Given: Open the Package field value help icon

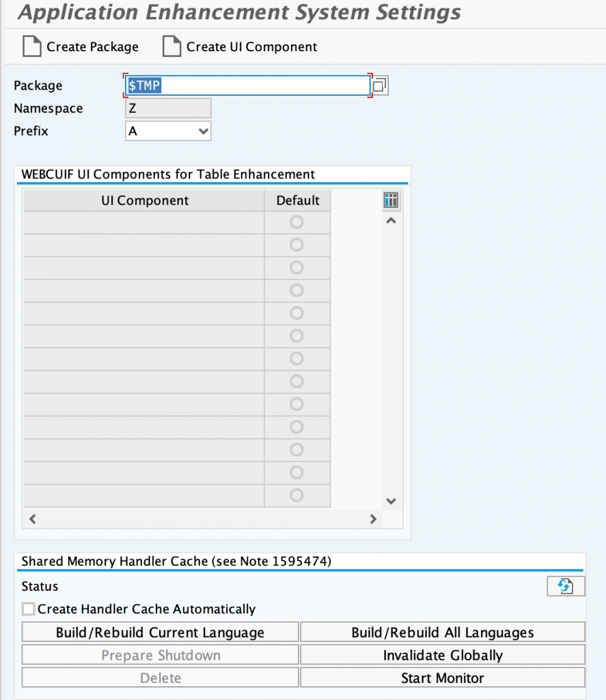Looking at the screenshot, I should tap(380, 85).
